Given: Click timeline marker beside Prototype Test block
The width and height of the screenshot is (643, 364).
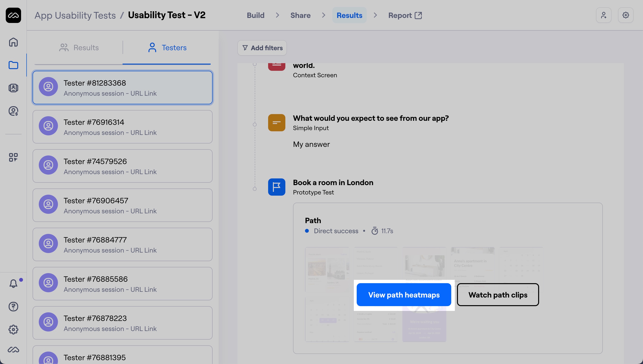Looking at the screenshot, I should [x=255, y=189].
